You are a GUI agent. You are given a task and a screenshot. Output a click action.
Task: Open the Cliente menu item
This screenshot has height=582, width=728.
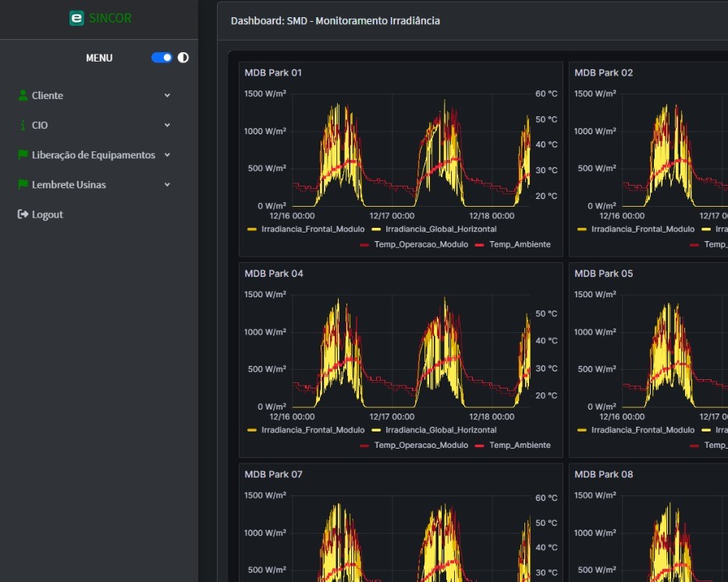(48, 95)
